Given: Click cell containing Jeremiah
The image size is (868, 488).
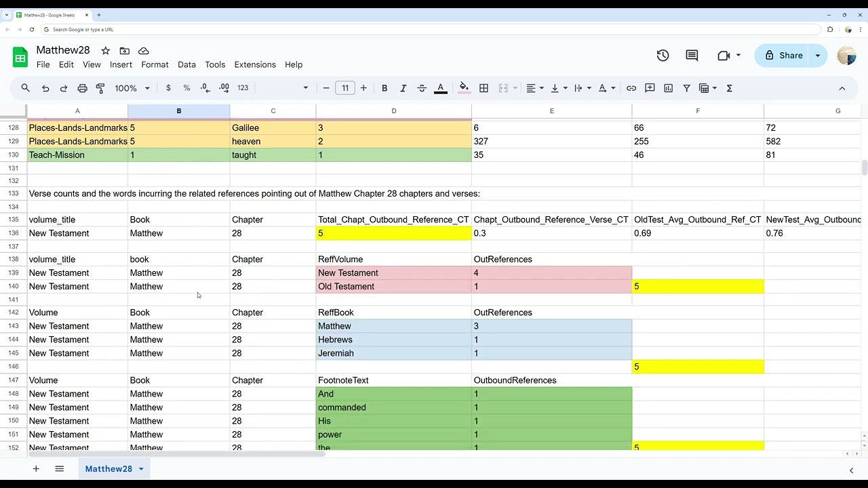Looking at the screenshot, I should click(394, 353).
